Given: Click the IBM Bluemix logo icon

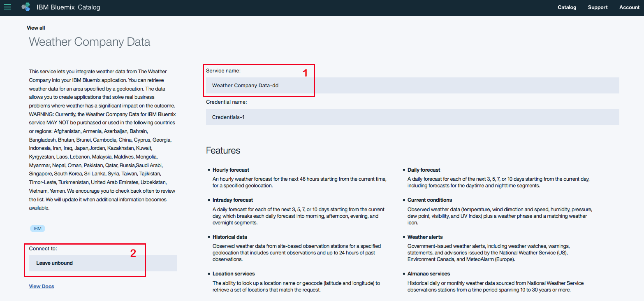Looking at the screenshot, I should (26, 7).
